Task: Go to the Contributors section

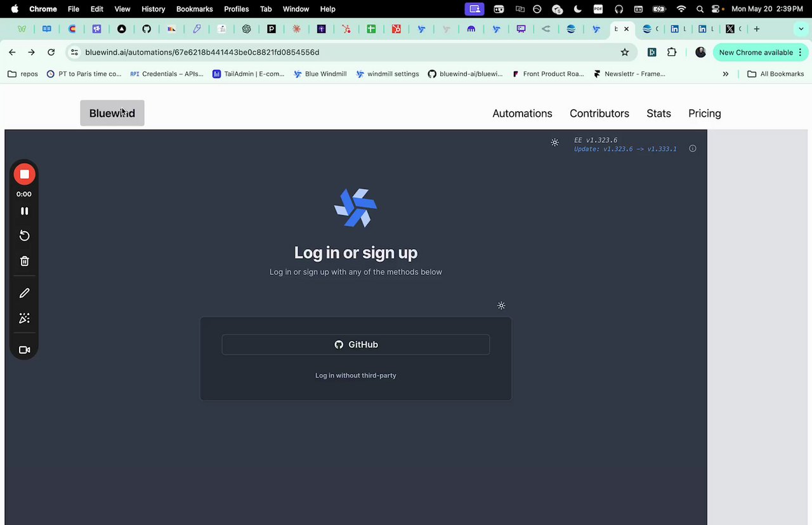Action: tap(599, 113)
